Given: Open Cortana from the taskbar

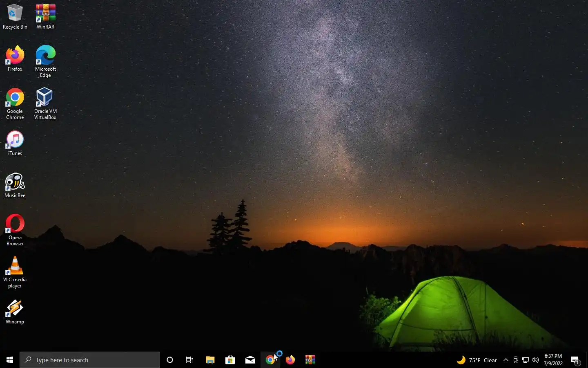Looking at the screenshot, I should [x=170, y=360].
